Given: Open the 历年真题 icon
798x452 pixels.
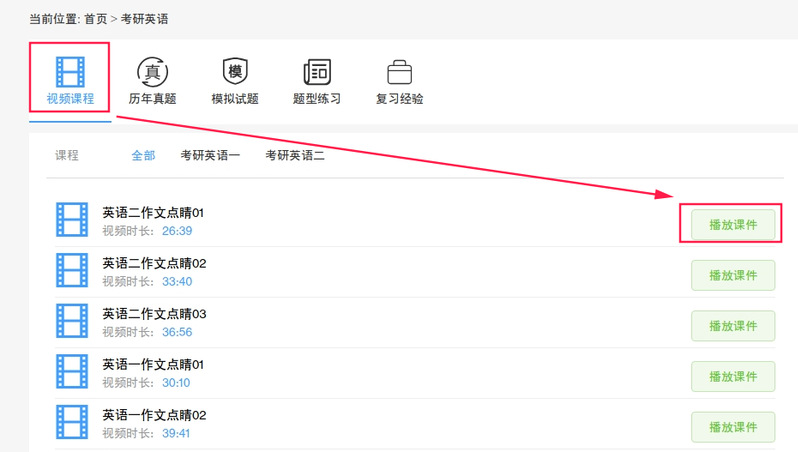Looking at the screenshot, I should (153, 72).
